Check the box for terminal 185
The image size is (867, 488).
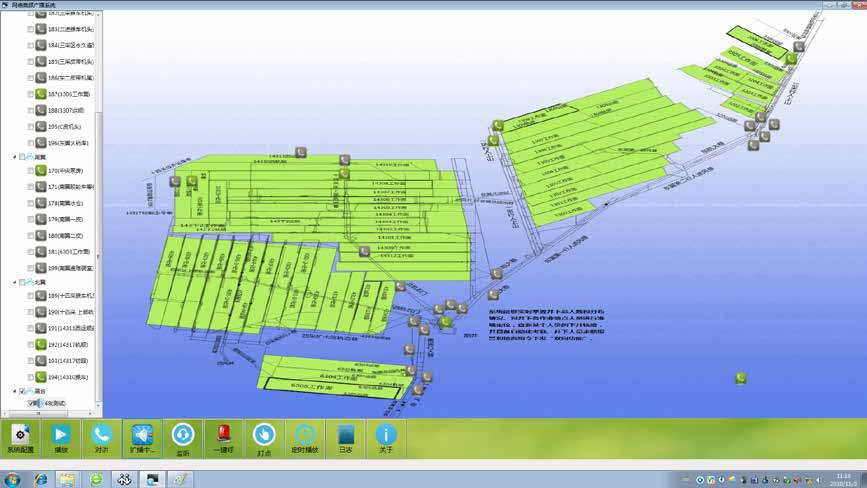tap(30, 61)
